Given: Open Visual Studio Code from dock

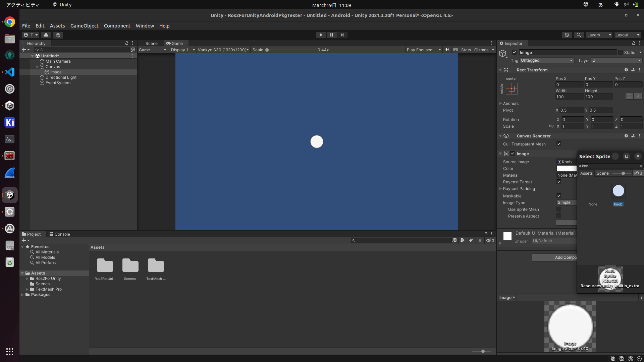Looking at the screenshot, I should click(10, 72).
